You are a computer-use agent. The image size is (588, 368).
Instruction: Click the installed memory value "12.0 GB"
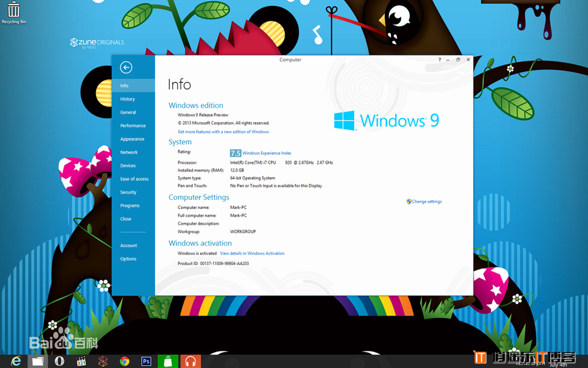pyautogui.click(x=237, y=170)
